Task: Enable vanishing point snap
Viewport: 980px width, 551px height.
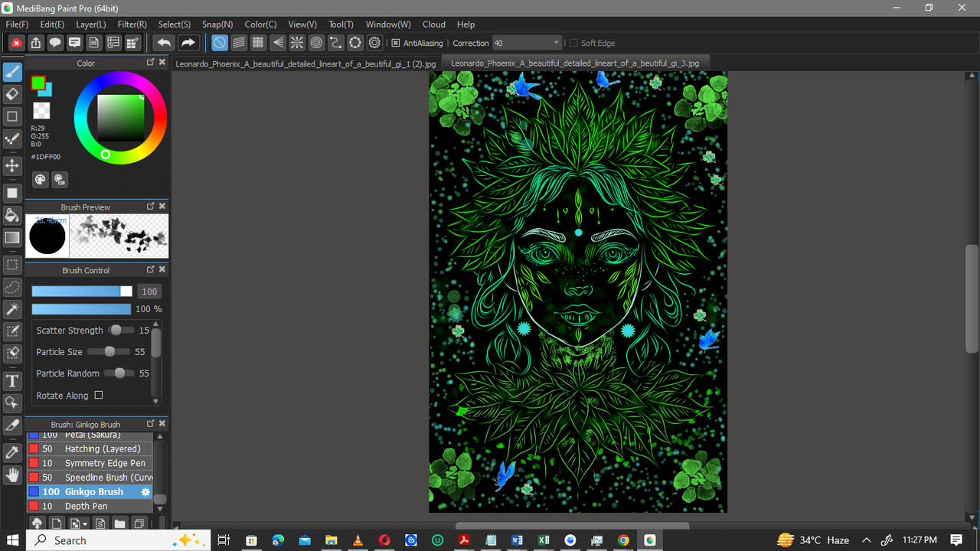Action: coord(278,43)
